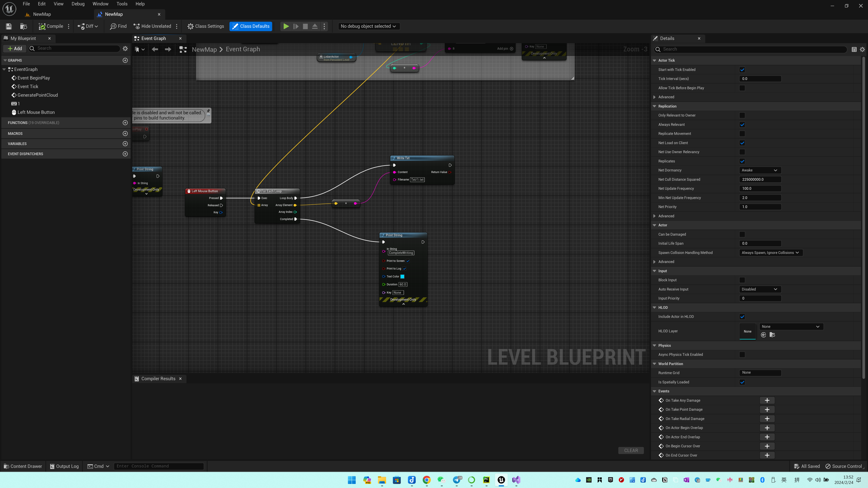Add a new graph with plus icon
The width and height of the screenshot is (868, 488).
pyautogui.click(x=125, y=60)
